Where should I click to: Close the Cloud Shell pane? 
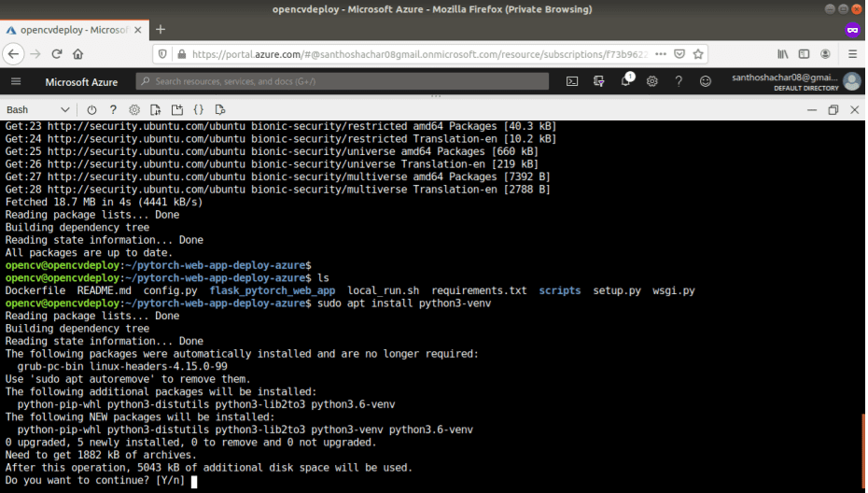point(855,109)
